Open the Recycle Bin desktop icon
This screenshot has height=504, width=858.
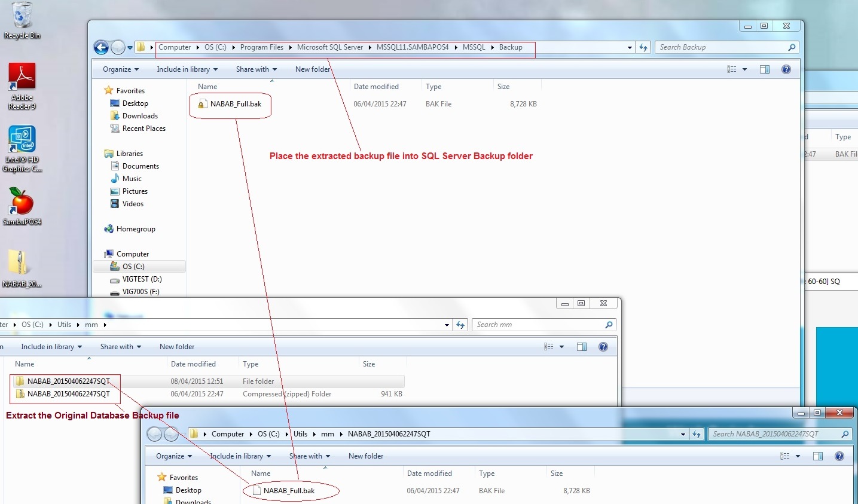[22, 21]
